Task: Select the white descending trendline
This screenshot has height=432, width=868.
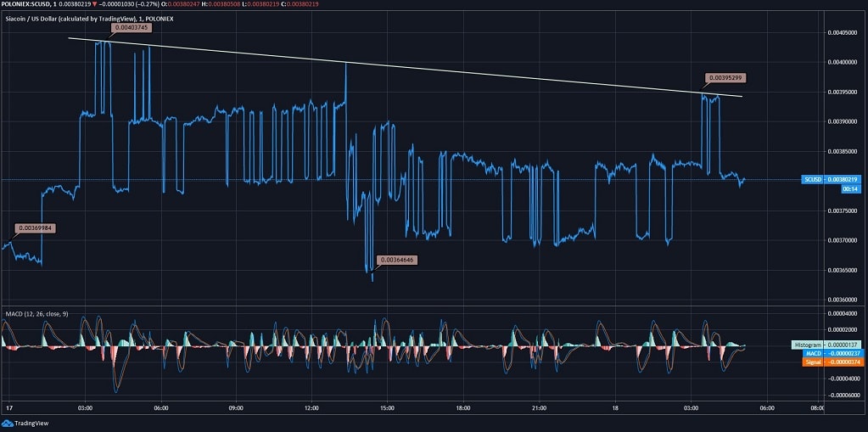Action: [x=407, y=68]
